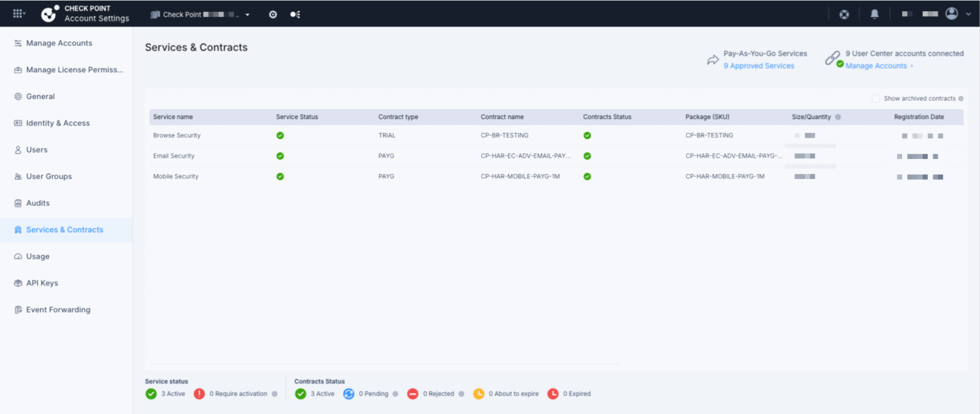Sort by Service Status column
This screenshot has height=414, width=980.
(x=297, y=117)
